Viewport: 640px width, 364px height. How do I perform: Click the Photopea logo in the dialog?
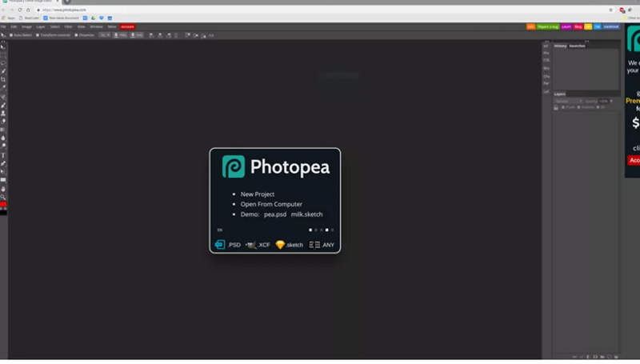(234, 166)
